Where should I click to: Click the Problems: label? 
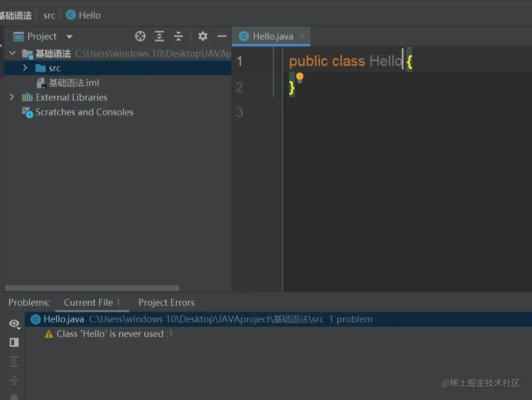pos(29,302)
